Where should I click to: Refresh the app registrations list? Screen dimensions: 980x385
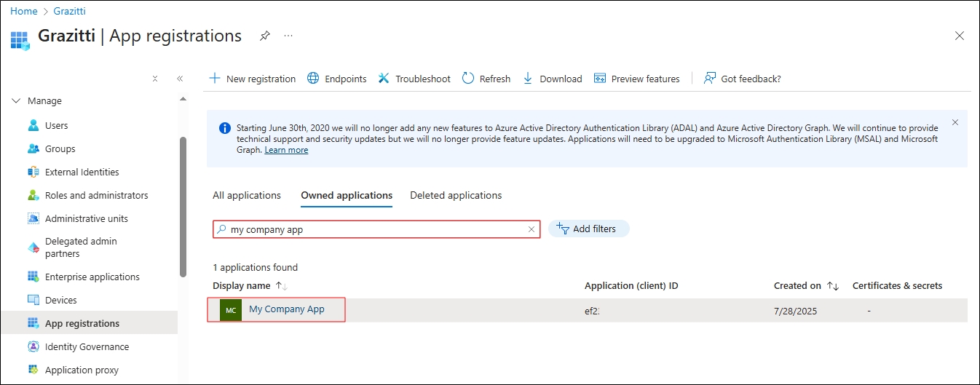point(486,79)
